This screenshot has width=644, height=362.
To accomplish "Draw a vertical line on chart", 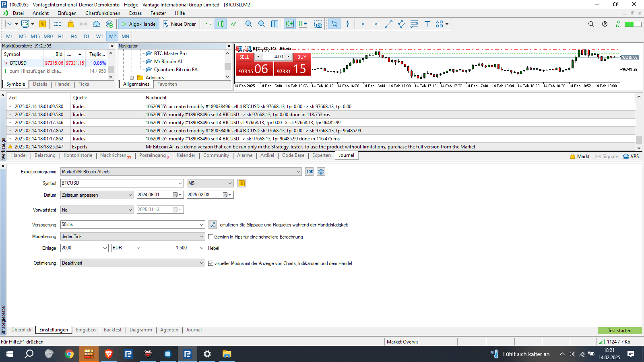I will (x=363, y=24).
